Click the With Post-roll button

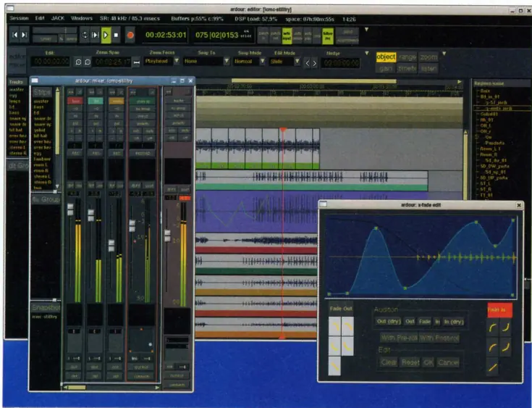point(439,338)
